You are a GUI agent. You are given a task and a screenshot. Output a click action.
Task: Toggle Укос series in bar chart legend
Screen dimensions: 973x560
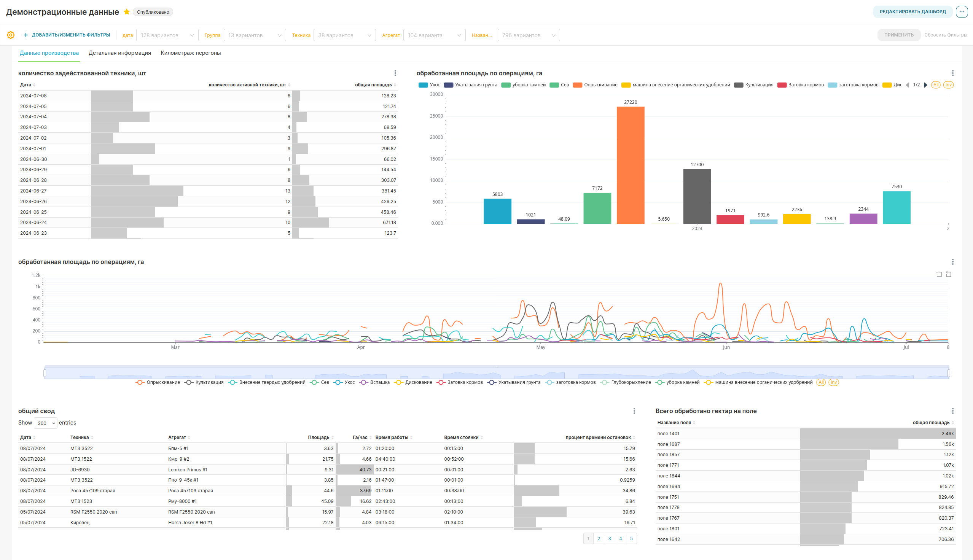429,85
